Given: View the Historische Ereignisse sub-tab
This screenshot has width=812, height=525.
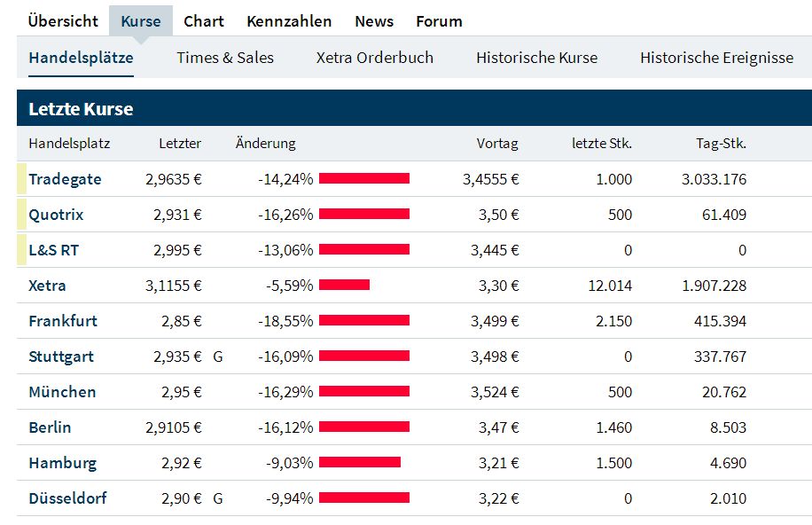Looking at the screenshot, I should 716,58.
